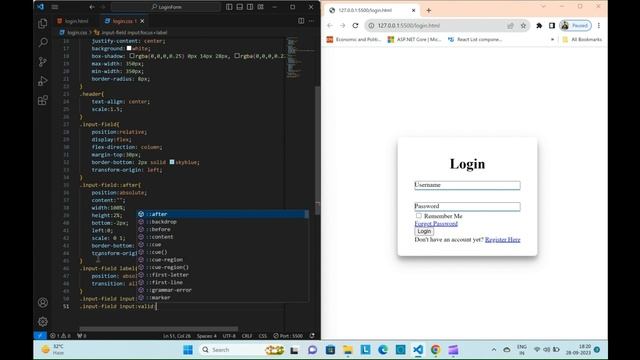Tick the Remember Me checkbox
This screenshot has height=360, width=640.
click(x=419, y=216)
